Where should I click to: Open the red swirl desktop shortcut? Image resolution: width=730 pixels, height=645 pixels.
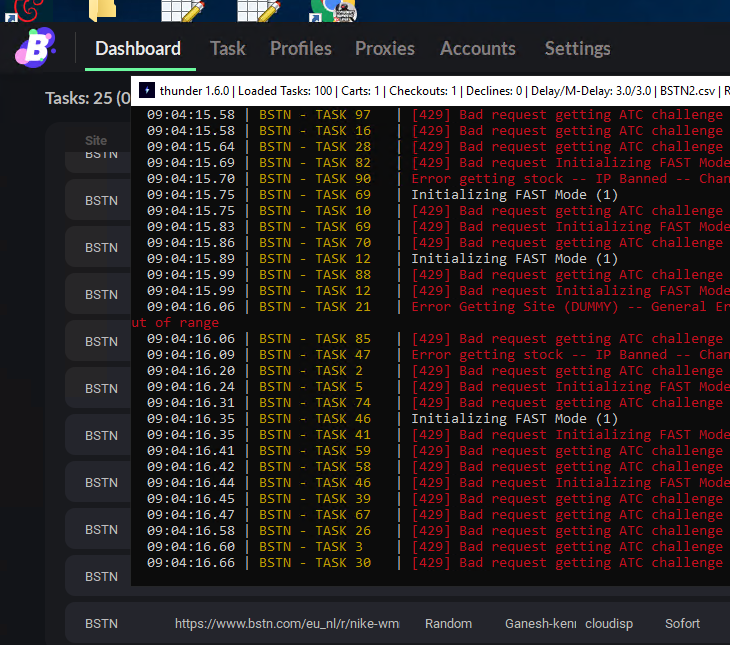coord(24,10)
